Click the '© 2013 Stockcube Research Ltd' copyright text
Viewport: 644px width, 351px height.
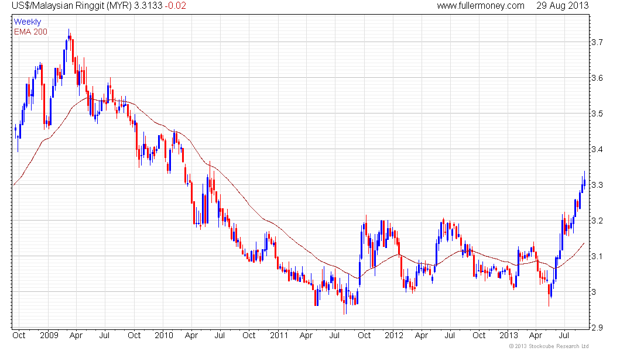click(549, 346)
